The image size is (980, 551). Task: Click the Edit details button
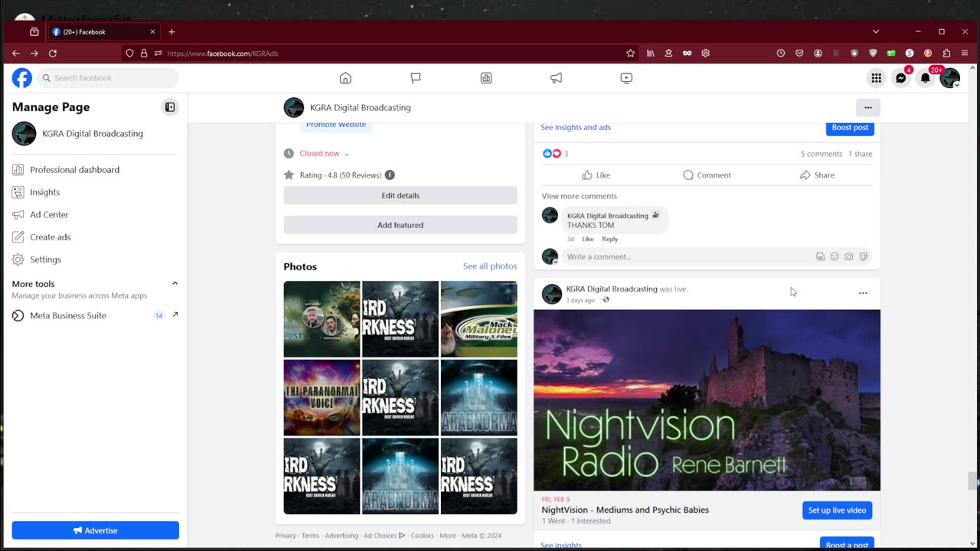point(400,195)
